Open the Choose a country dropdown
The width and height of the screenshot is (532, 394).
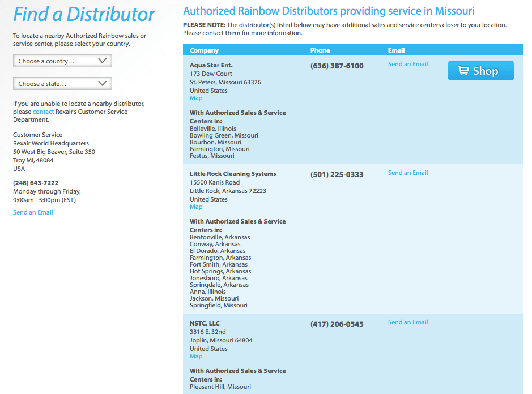point(62,61)
